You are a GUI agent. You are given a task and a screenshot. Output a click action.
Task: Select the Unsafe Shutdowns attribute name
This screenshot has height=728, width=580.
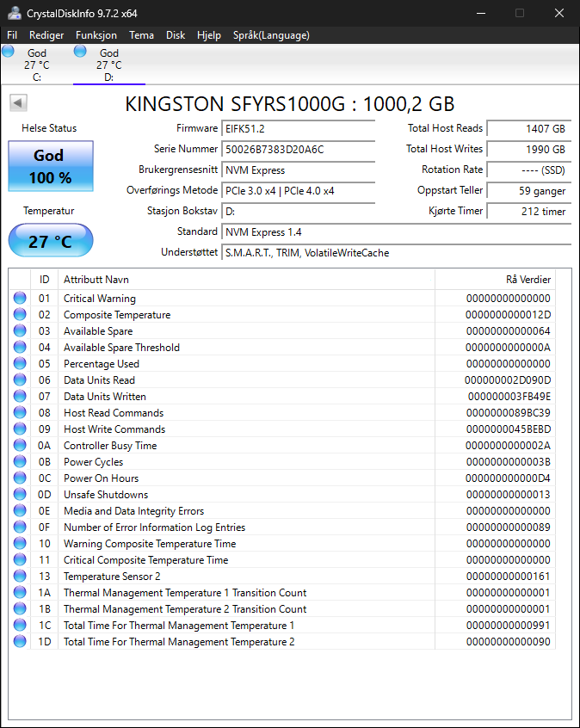click(x=106, y=495)
